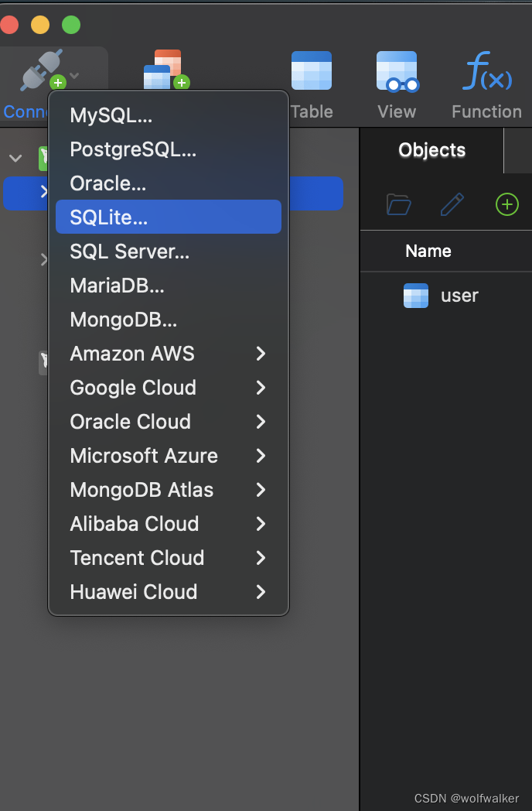Select MySQL... connection type
The width and height of the screenshot is (532, 811).
pyautogui.click(x=169, y=115)
